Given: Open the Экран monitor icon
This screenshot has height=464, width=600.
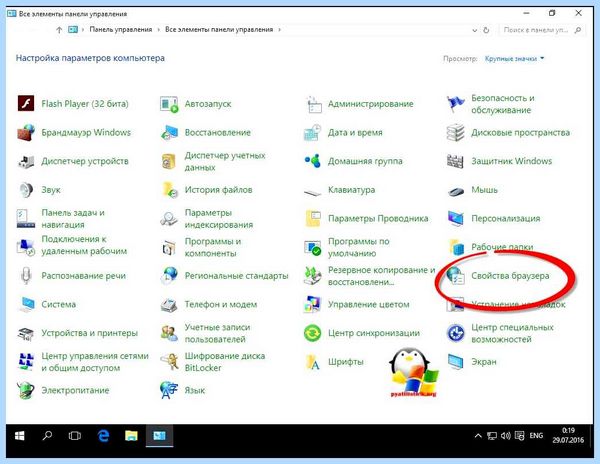Looking at the screenshot, I should (x=455, y=362).
